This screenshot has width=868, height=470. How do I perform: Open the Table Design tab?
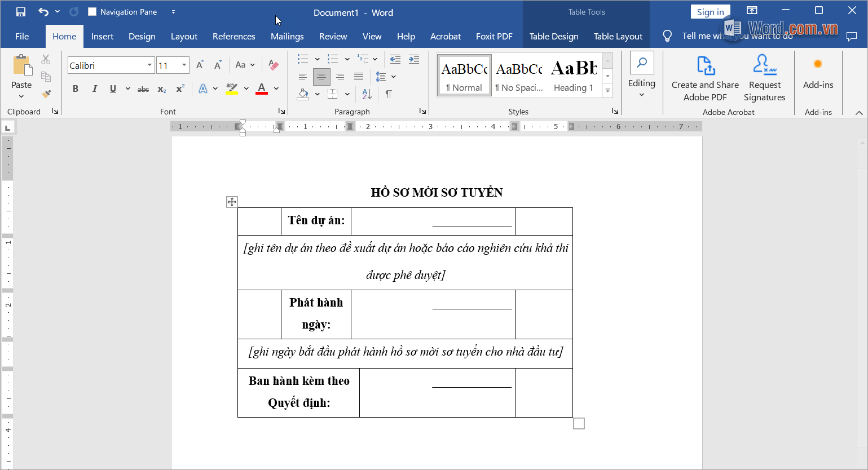pyautogui.click(x=553, y=36)
